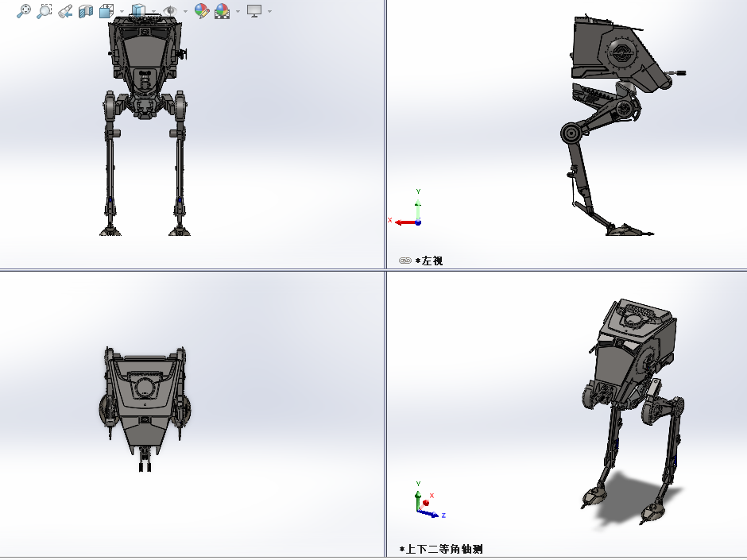This screenshot has height=560, width=747.
Task: Expand the Apply Scene dropdown arrow
Action: (x=238, y=11)
